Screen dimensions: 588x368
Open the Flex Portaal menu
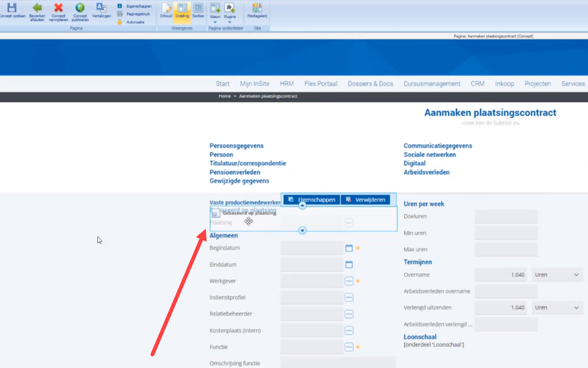pyautogui.click(x=321, y=84)
